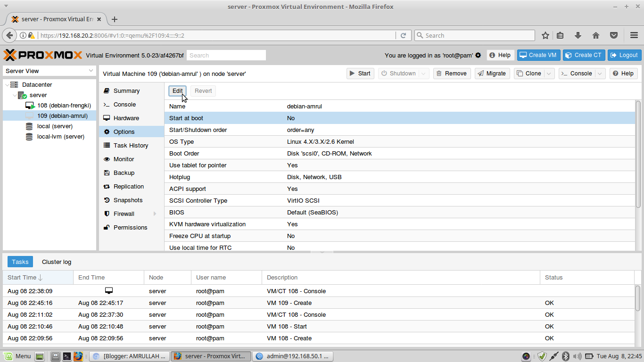Click Create CT

tap(584, 55)
